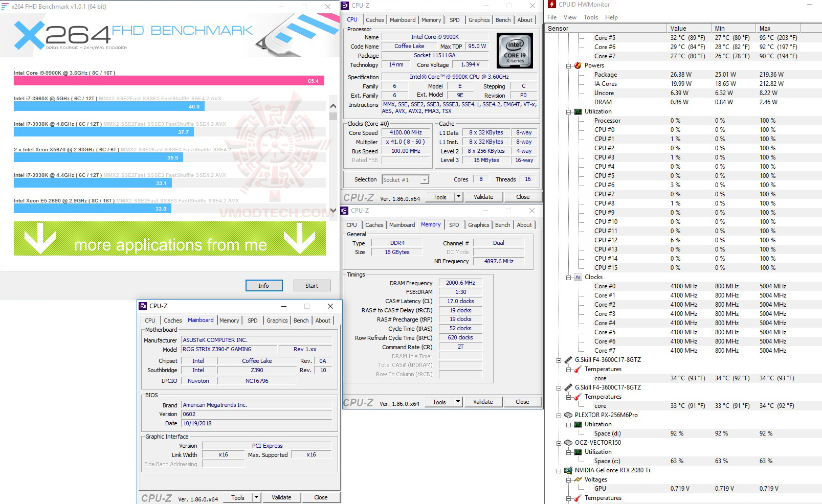Click the Temperatures icon under G.Skill F4-3600C17-8GTZ

point(579,369)
